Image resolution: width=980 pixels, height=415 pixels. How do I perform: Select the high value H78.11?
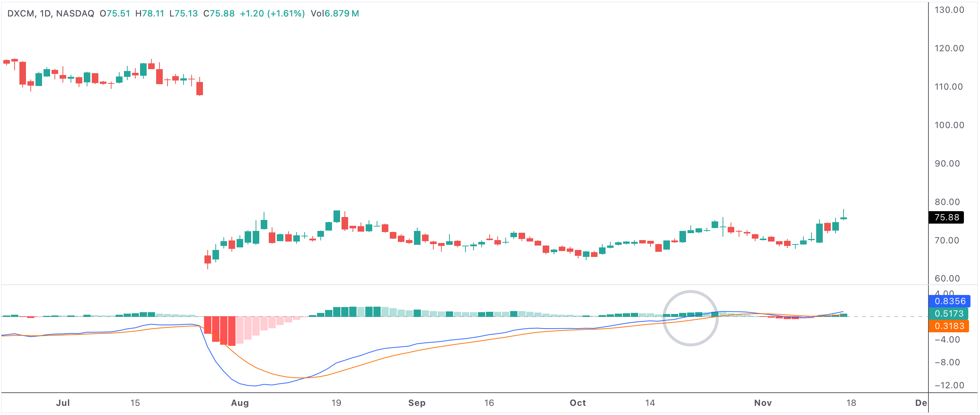tap(150, 13)
